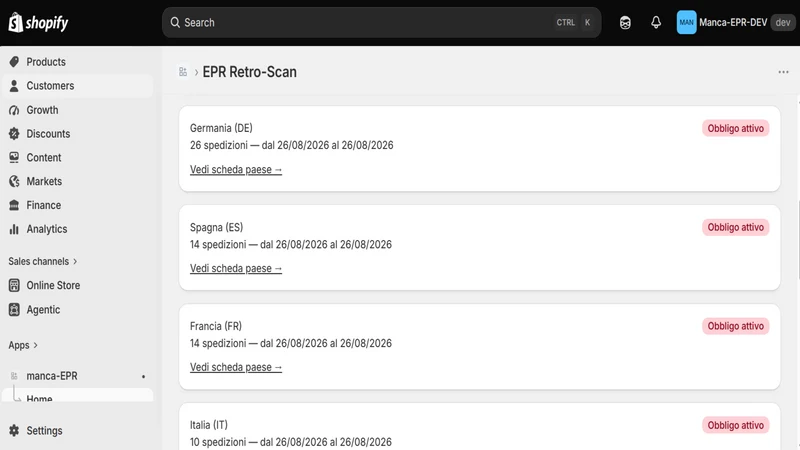Click the Settings gear icon

coord(14,431)
